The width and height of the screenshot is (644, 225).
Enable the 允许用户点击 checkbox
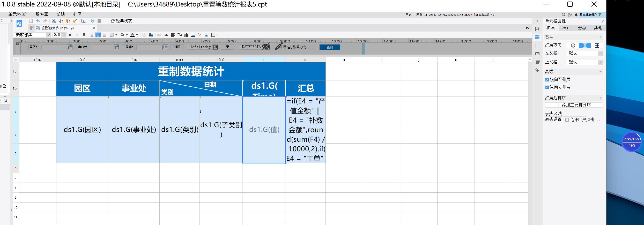567,120
